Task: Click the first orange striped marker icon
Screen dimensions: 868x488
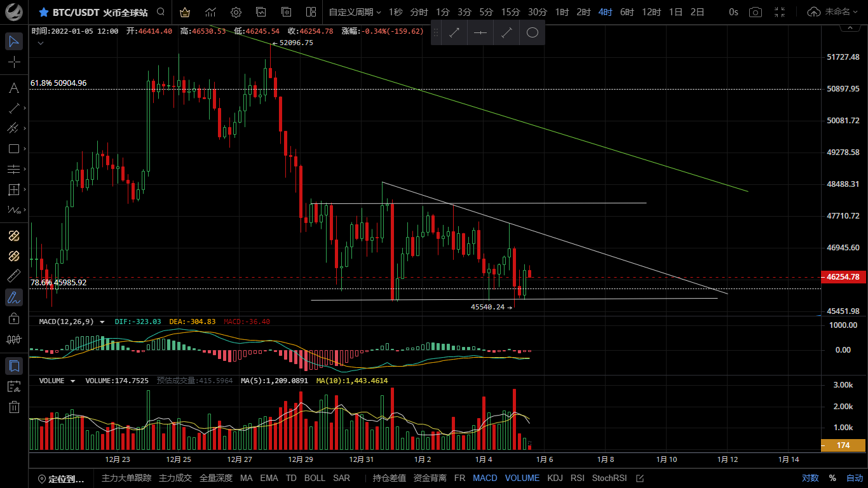Action: point(14,236)
